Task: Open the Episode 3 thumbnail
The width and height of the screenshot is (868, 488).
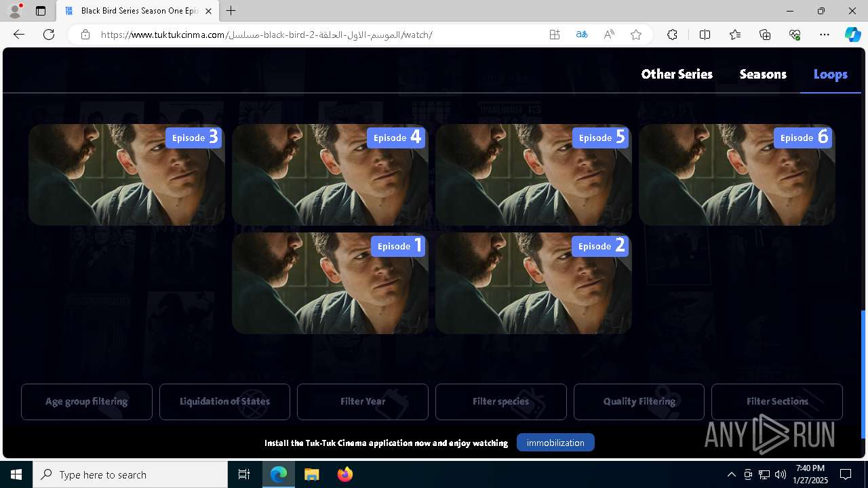Action: pyautogui.click(x=127, y=174)
